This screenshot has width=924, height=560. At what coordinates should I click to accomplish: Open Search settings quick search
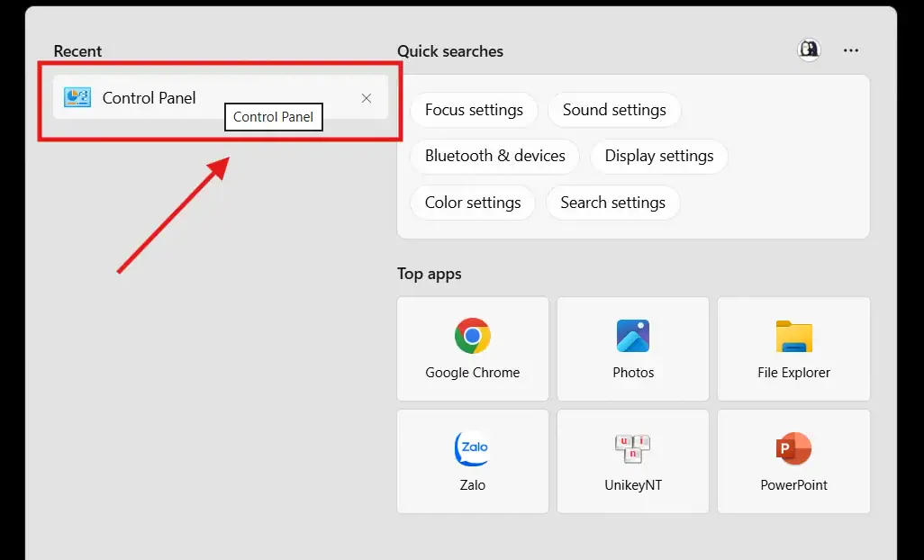pos(612,203)
